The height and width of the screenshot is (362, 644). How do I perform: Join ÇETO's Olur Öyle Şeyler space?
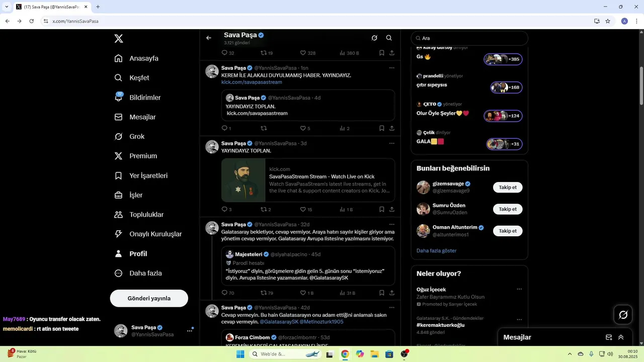(x=503, y=116)
